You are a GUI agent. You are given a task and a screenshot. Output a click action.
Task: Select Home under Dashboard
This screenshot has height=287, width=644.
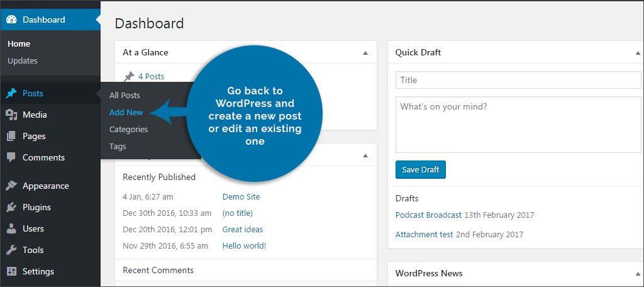[x=19, y=43]
